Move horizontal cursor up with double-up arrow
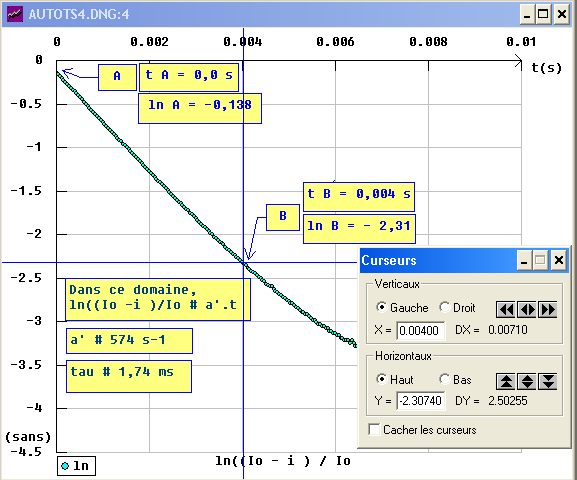 506,381
